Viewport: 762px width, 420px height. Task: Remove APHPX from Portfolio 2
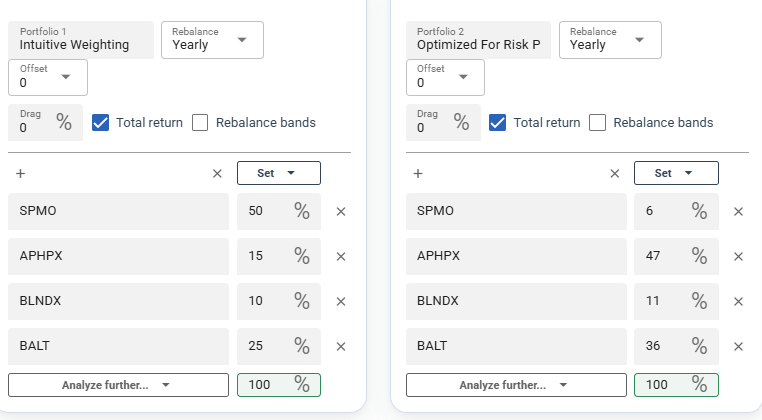coord(739,257)
